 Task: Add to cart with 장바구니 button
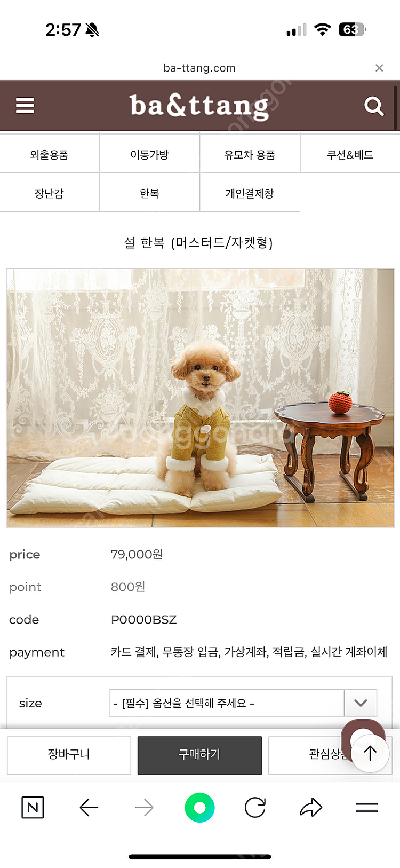69,755
